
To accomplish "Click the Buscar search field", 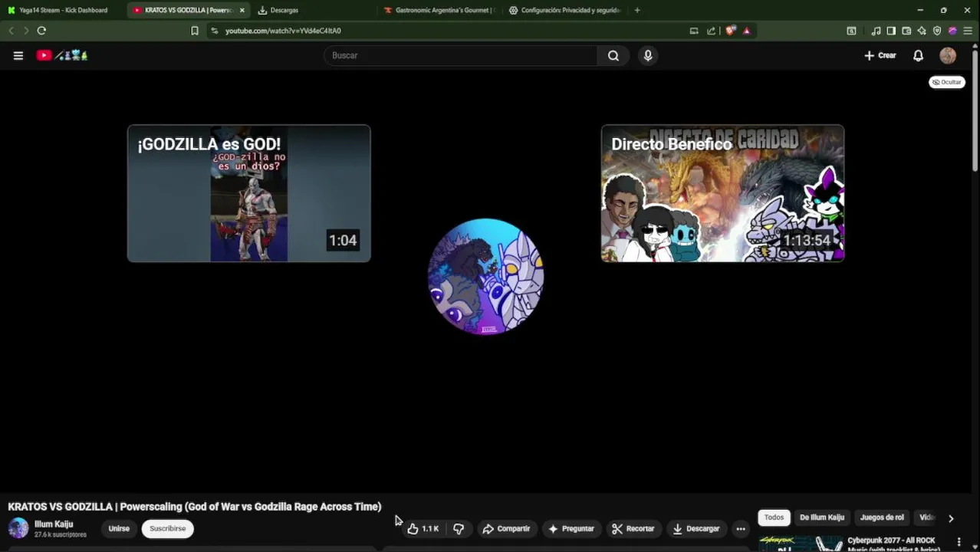I will point(460,55).
